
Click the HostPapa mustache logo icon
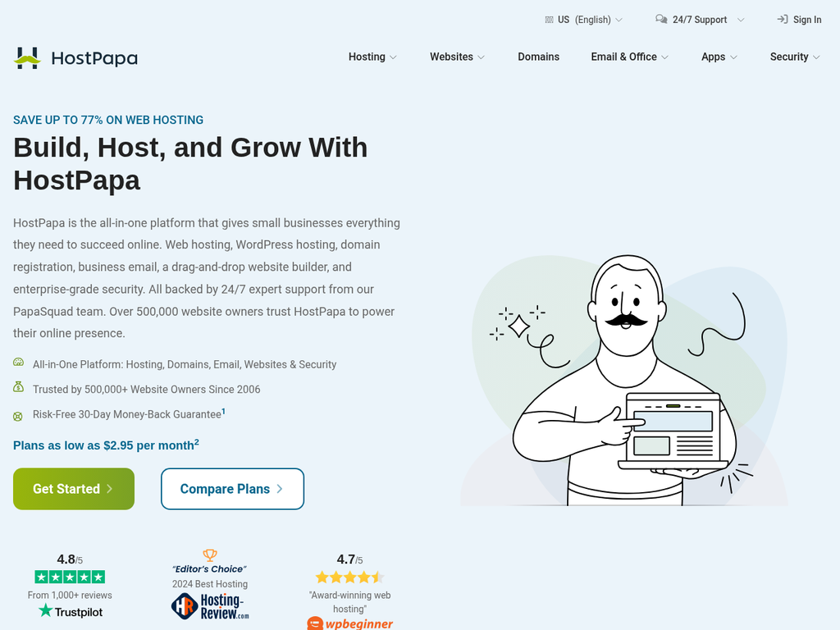click(x=27, y=58)
